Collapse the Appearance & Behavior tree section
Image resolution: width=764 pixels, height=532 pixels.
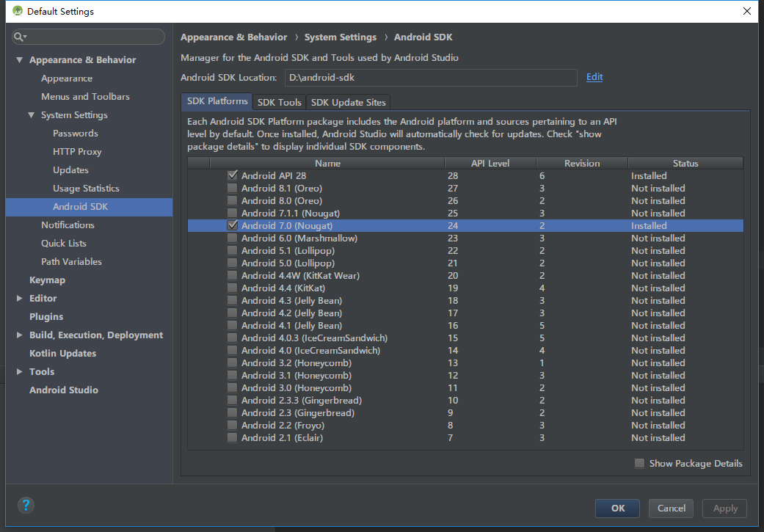pos(20,60)
